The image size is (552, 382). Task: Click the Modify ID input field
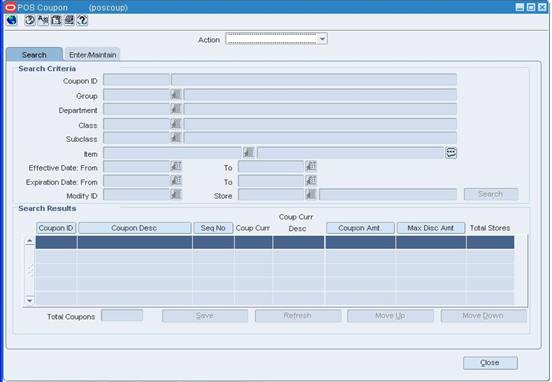136,195
